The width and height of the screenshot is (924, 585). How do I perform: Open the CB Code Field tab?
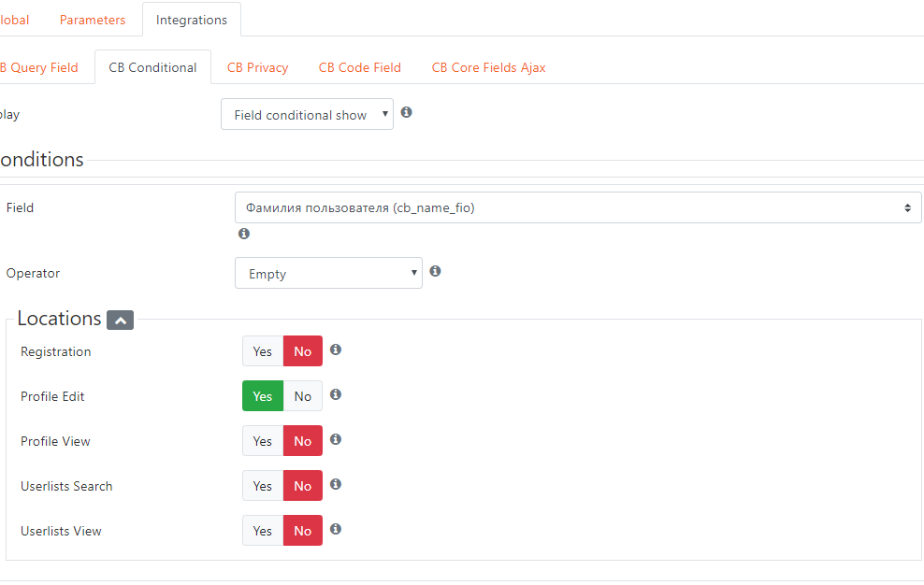coord(359,67)
